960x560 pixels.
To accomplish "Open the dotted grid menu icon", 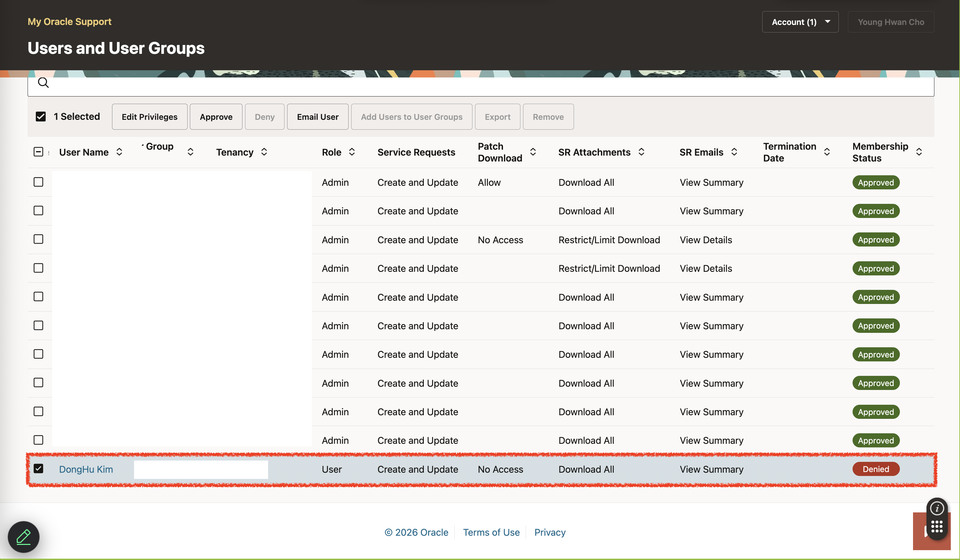I will tap(937, 527).
